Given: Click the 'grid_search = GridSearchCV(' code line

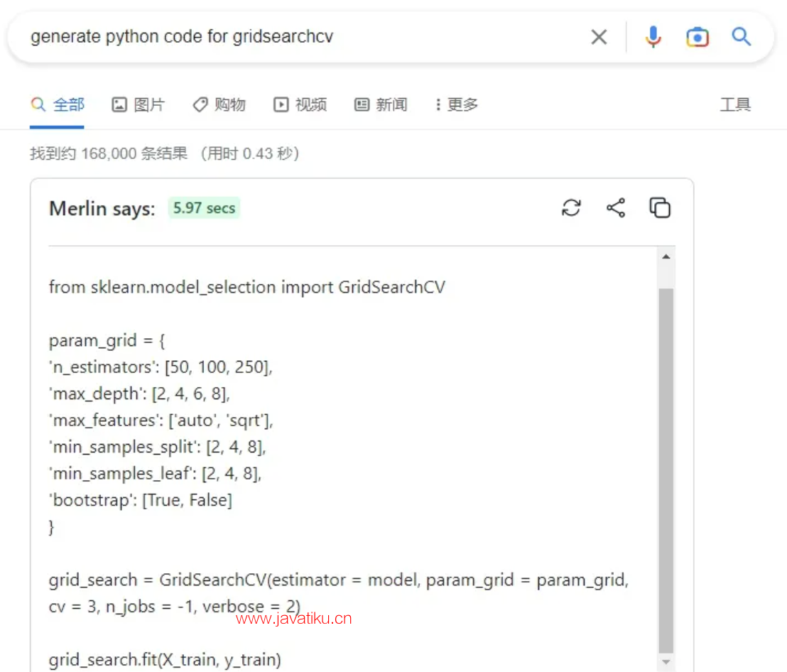Looking at the screenshot, I should click(339, 580).
